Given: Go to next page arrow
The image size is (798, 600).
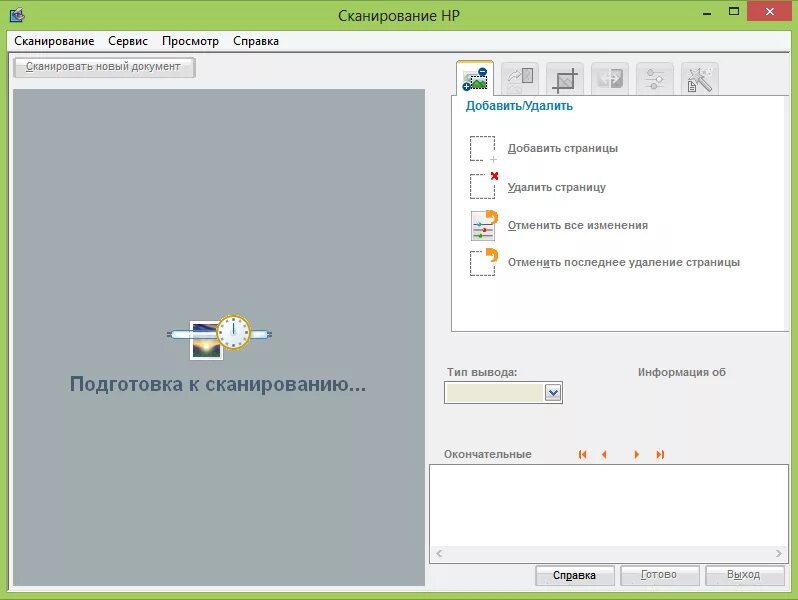Looking at the screenshot, I should (x=636, y=454).
